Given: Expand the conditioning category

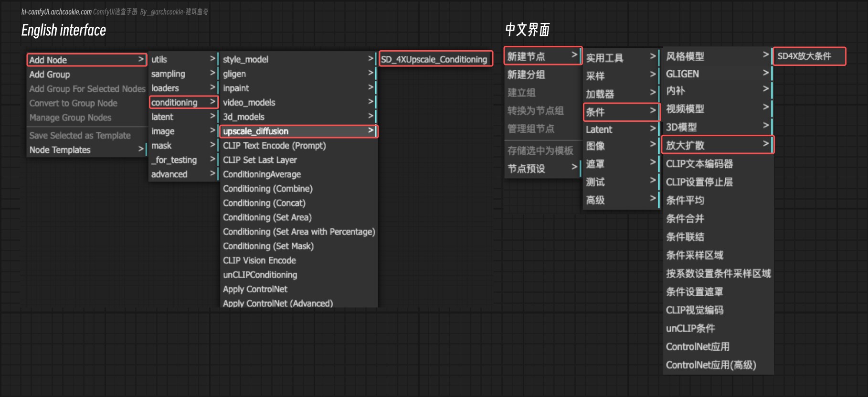Looking at the screenshot, I should [x=183, y=102].
